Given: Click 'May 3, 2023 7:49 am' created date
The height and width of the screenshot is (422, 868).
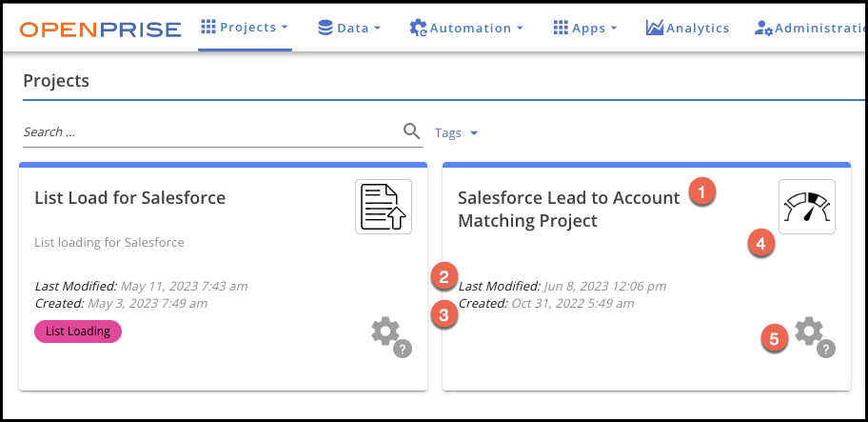Looking at the screenshot, I should click(x=147, y=304).
